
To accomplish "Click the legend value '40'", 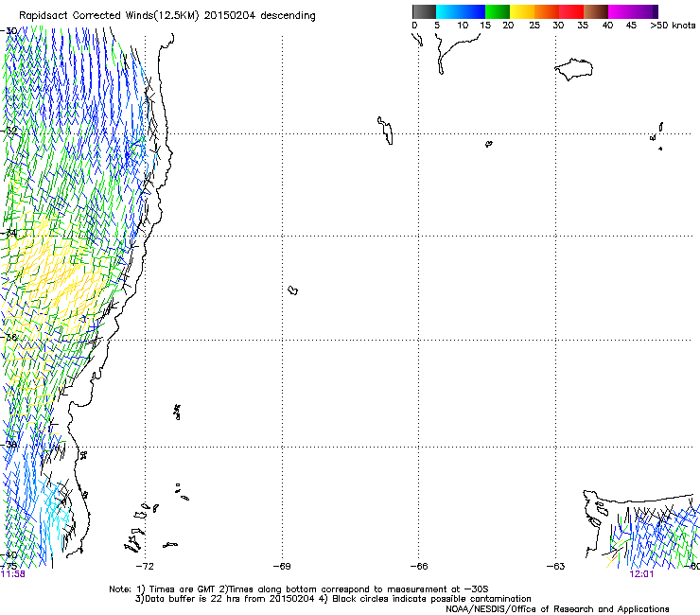I will (607, 26).
